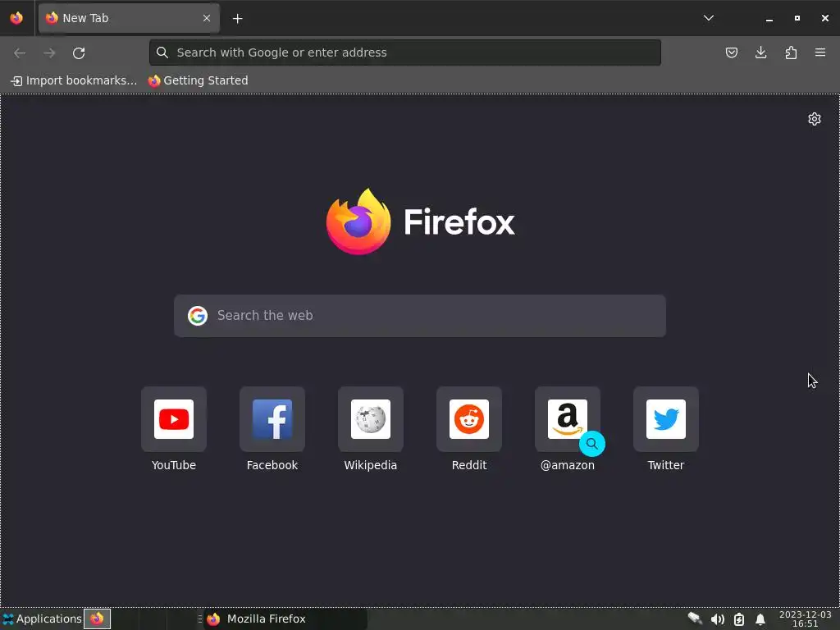Open the Applications menu in taskbar
840x630 pixels.
(x=42, y=619)
